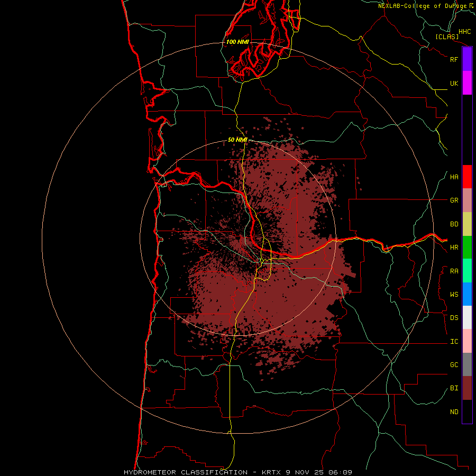Click the ND legend label

click(x=454, y=412)
